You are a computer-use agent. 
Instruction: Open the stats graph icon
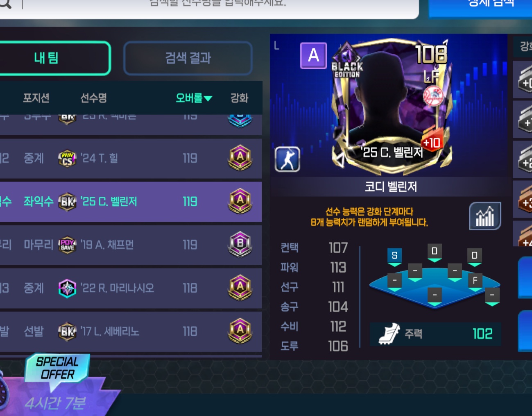[485, 216]
